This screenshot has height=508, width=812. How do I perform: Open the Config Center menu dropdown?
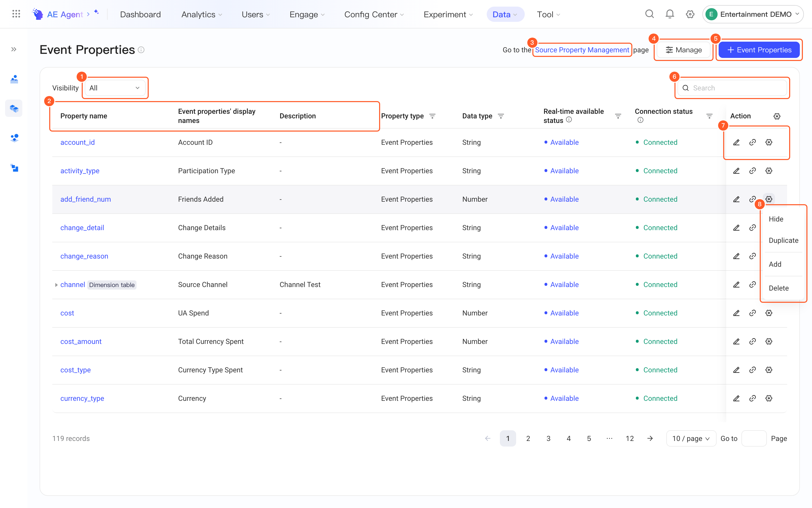click(374, 14)
